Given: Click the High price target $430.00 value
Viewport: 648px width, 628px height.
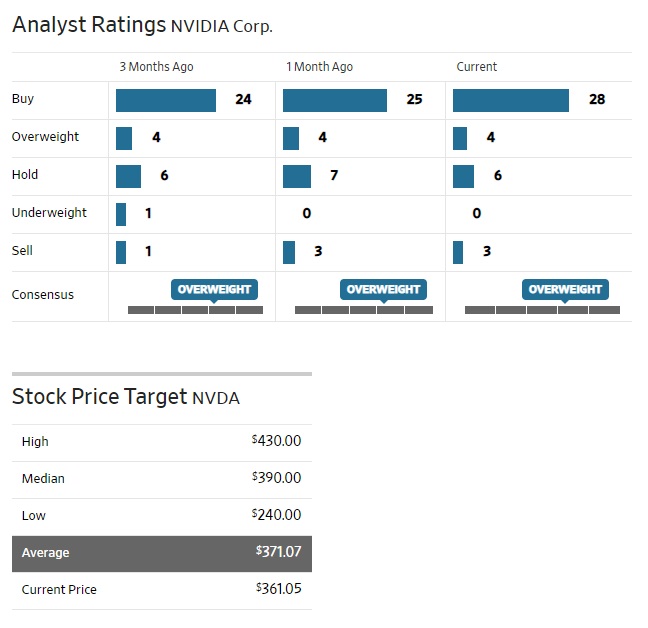Looking at the screenshot, I should [276, 441].
